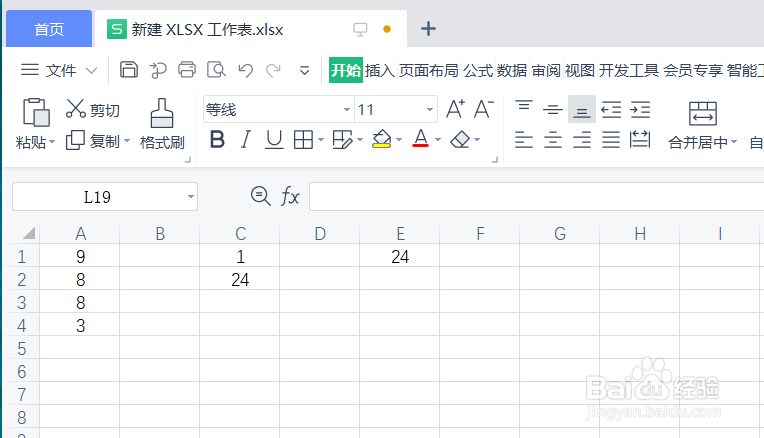This screenshot has height=438, width=764.
Task: Click the Save icon in quick toolbar
Action: tap(129, 70)
